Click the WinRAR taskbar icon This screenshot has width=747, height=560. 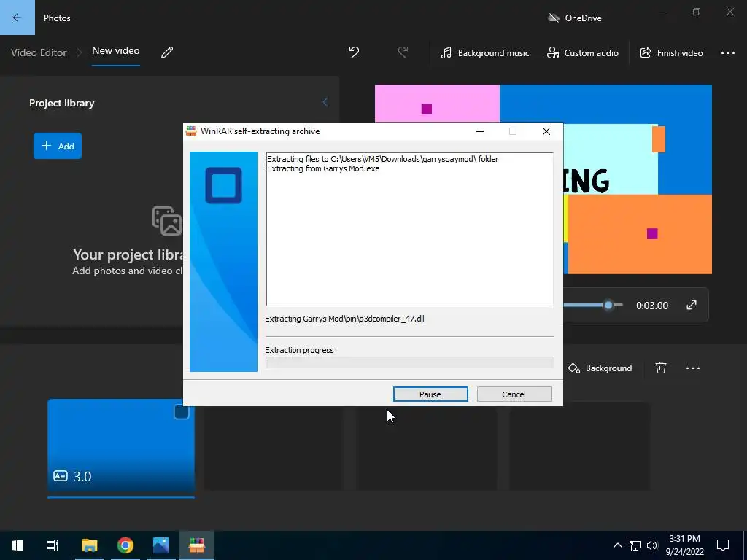click(197, 545)
